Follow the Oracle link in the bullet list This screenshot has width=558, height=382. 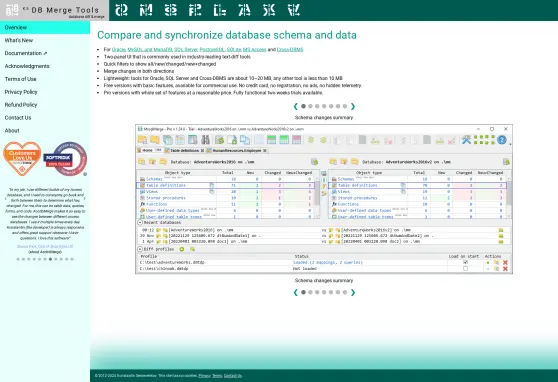[x=119, y=49]
